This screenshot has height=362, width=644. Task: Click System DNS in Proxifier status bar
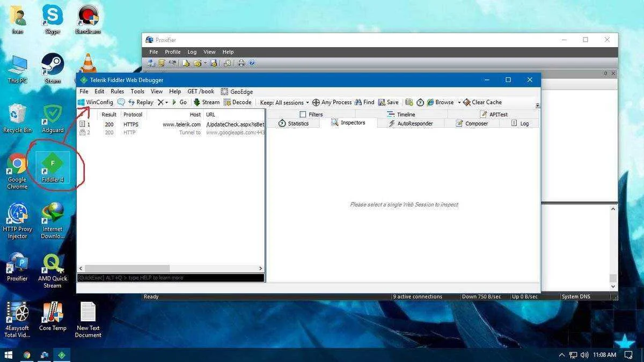(576, 297)
